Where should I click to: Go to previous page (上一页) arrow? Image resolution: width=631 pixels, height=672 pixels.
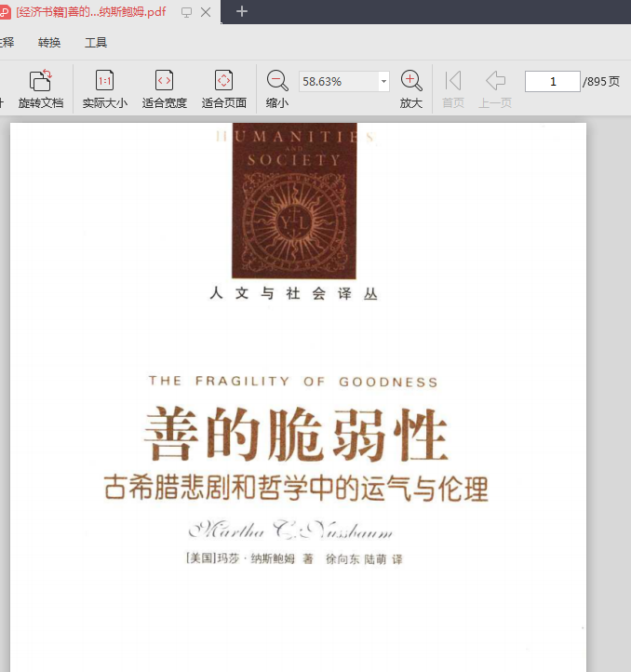point(495,81)
